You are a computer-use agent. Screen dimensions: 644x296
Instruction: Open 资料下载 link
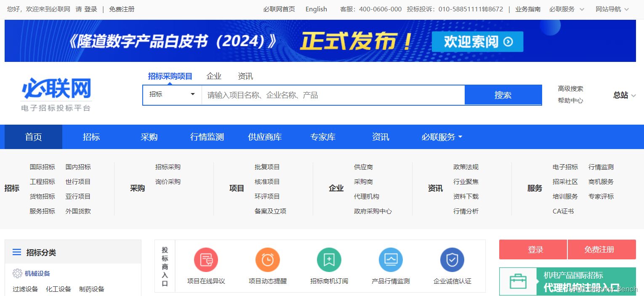(466, 197)
